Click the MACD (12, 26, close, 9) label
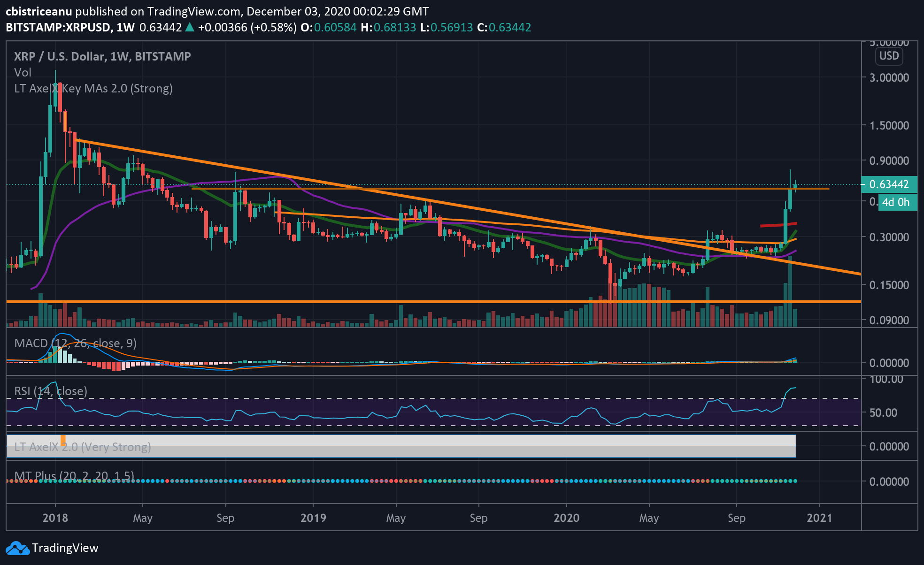 75,343
